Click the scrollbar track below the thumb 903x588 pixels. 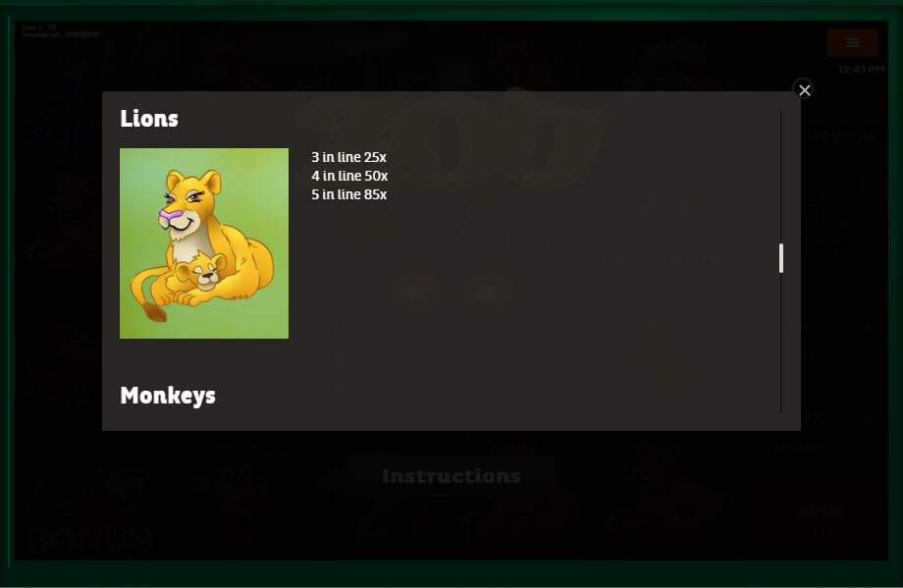[781, 343]
